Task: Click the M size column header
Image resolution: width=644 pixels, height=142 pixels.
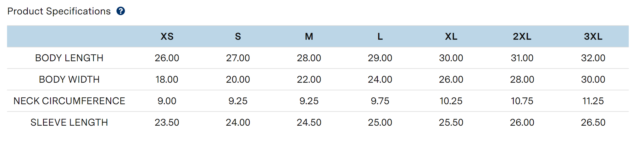Action: point(309,37)
